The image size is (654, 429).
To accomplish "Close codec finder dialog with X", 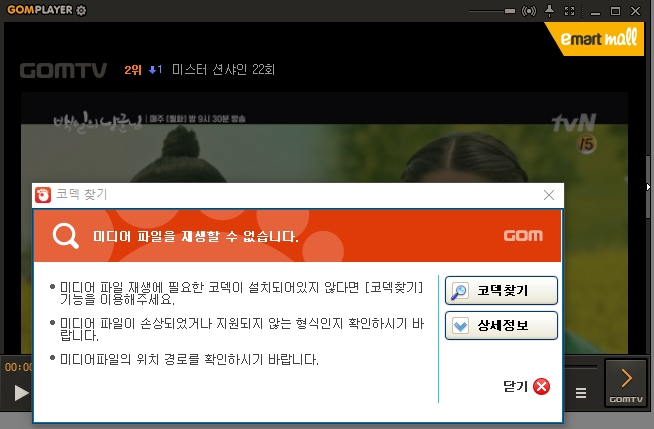I will (x=549, y=195).
